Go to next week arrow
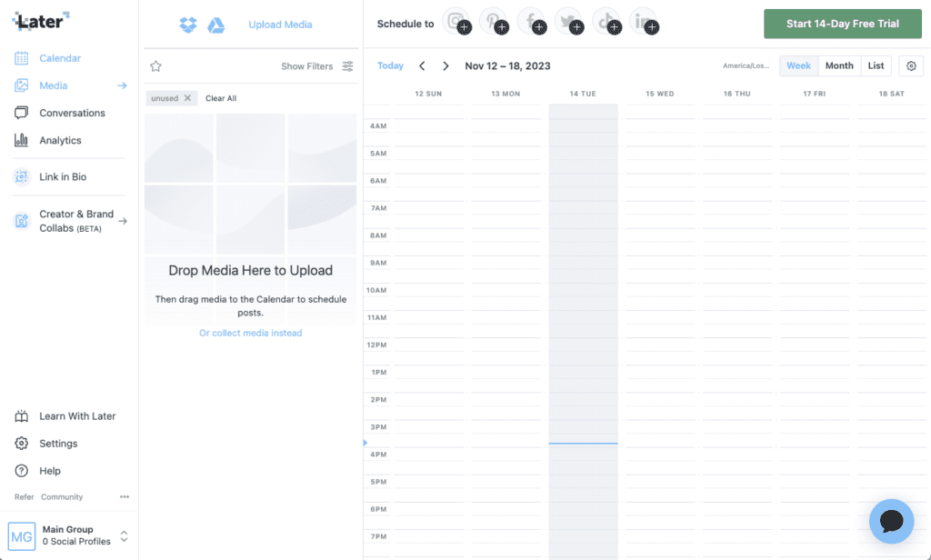Screen dimensions: 931x560 point(445,66)
